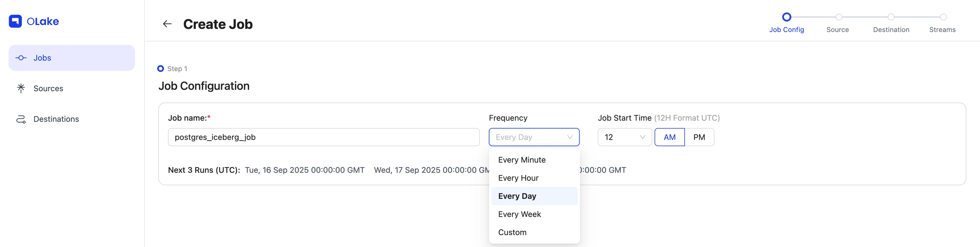Select Every Week from frequency list

pos(519,214)
